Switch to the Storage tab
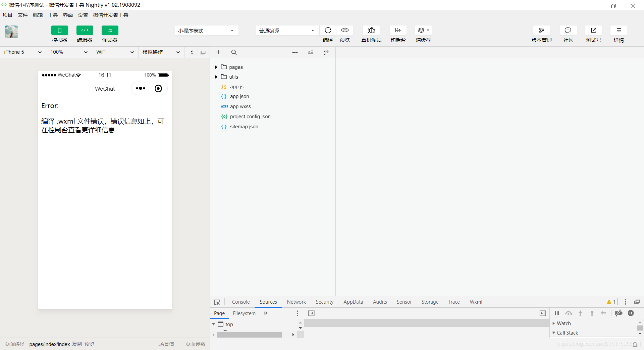The height and width of the screenshot is (350, 644). (x=430, y=302)
